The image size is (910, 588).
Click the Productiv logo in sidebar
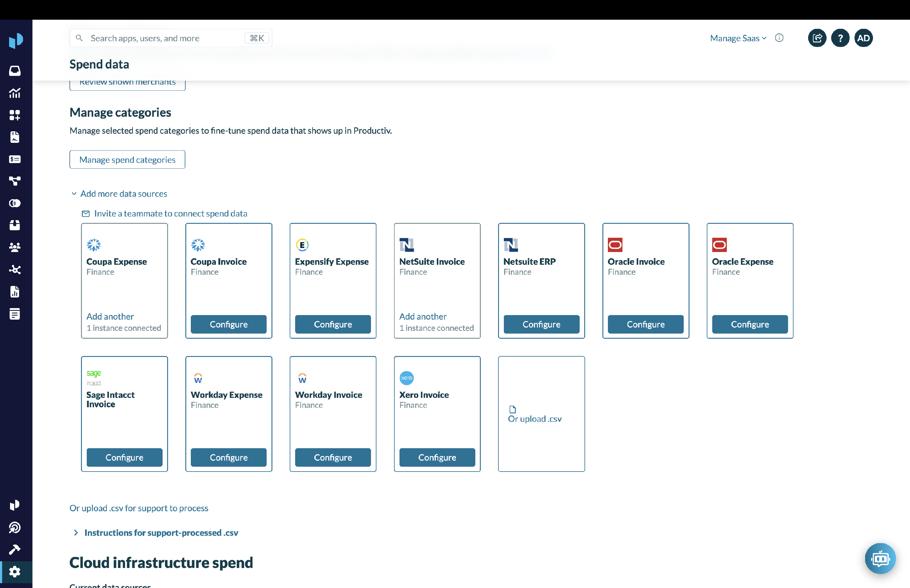(16, 40)
